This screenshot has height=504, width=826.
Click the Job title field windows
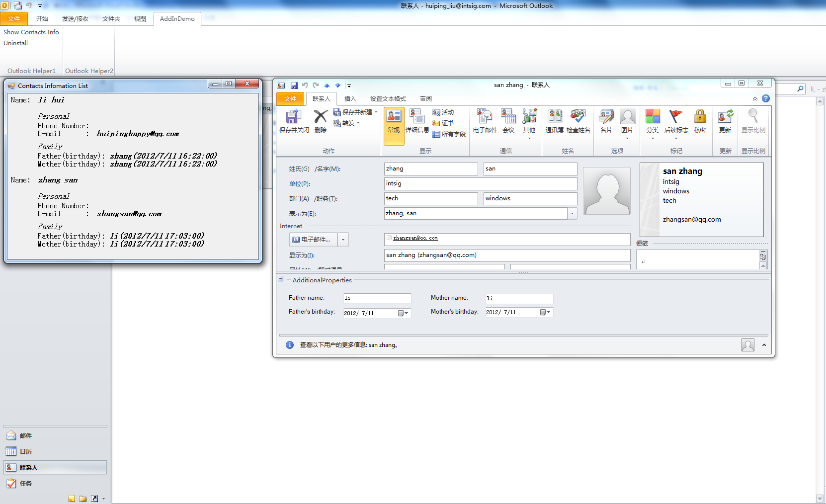530,199
